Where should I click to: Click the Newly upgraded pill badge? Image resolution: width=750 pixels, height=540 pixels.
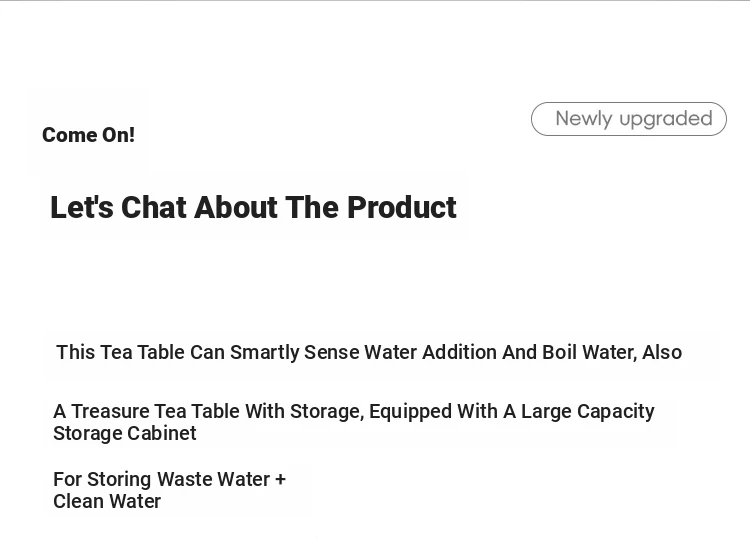[629, 119]
